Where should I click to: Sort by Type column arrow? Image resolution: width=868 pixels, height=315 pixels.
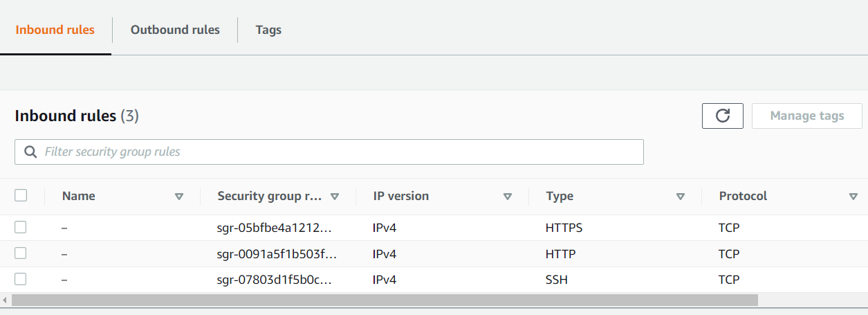click(x=681, y=197)
